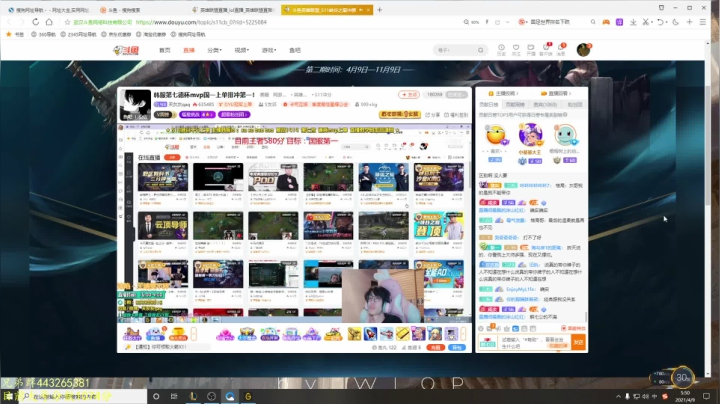
Task: Click the 分享 share link
Action: pos(433,115)
